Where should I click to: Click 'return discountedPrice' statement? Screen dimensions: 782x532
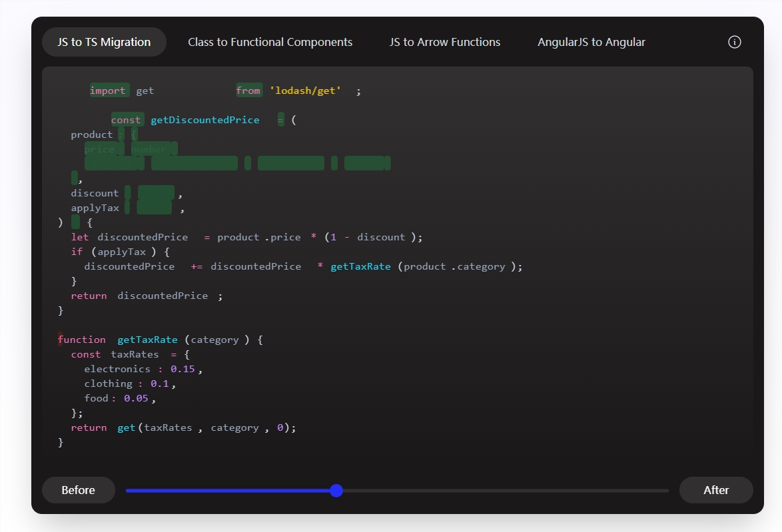147,296
